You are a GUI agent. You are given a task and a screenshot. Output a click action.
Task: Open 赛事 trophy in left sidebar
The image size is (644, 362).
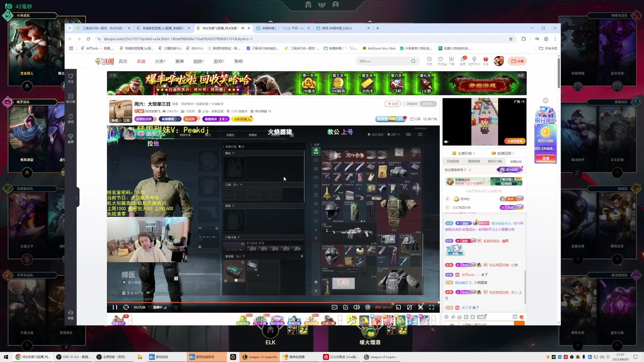point(70,139)
